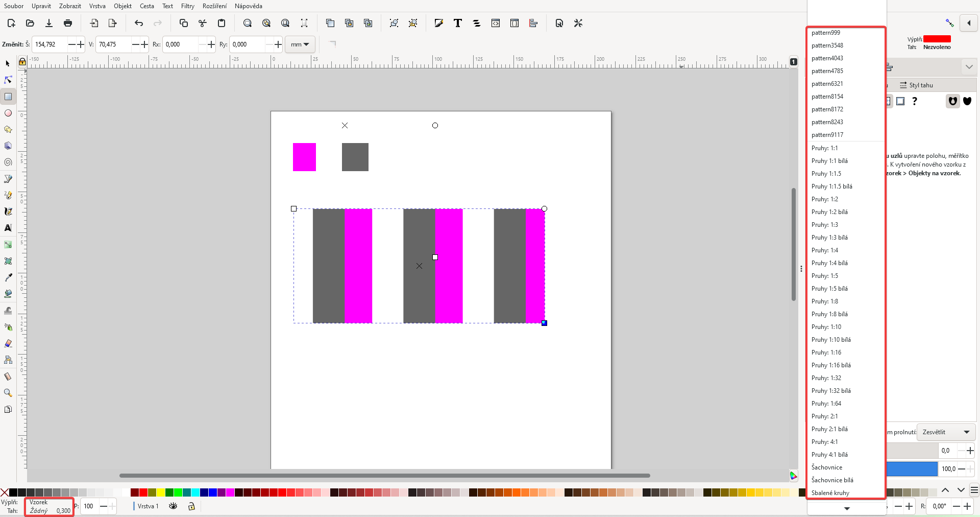Open the Filtry menu
Viewport: 980px width, 517px height.
187,6
